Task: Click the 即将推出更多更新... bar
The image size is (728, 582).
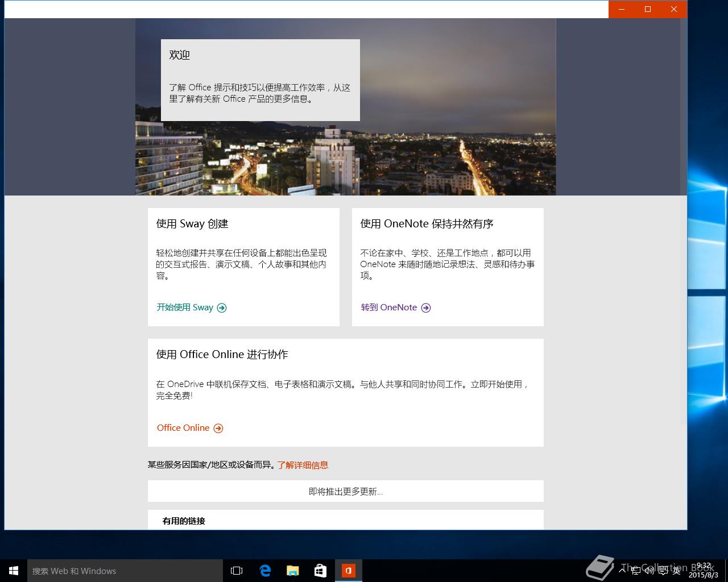Action: tap(346, 491)
